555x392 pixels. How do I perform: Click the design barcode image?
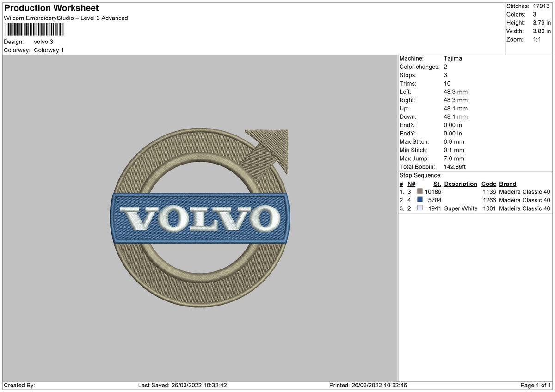pos(34,30)
